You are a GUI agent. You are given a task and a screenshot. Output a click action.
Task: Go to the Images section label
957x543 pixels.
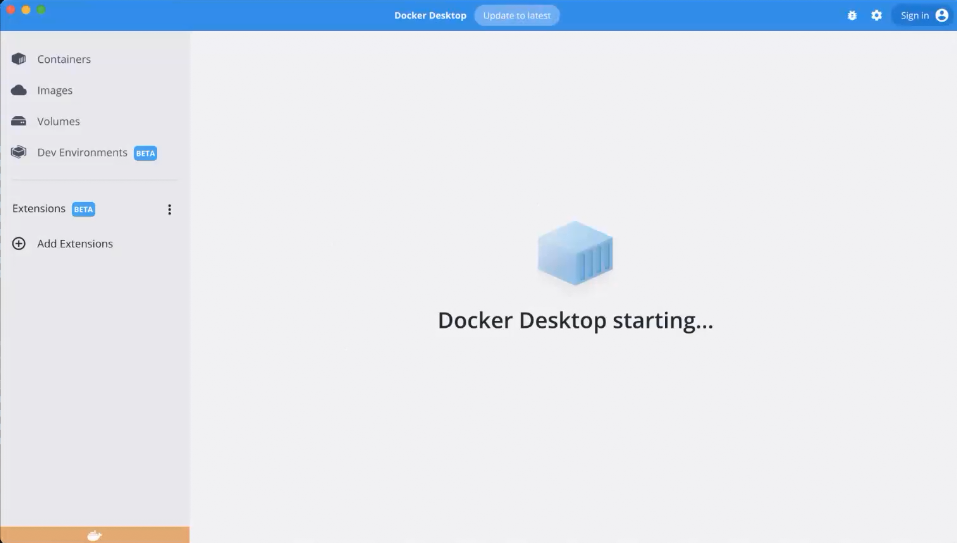click(x=55, y=90)
